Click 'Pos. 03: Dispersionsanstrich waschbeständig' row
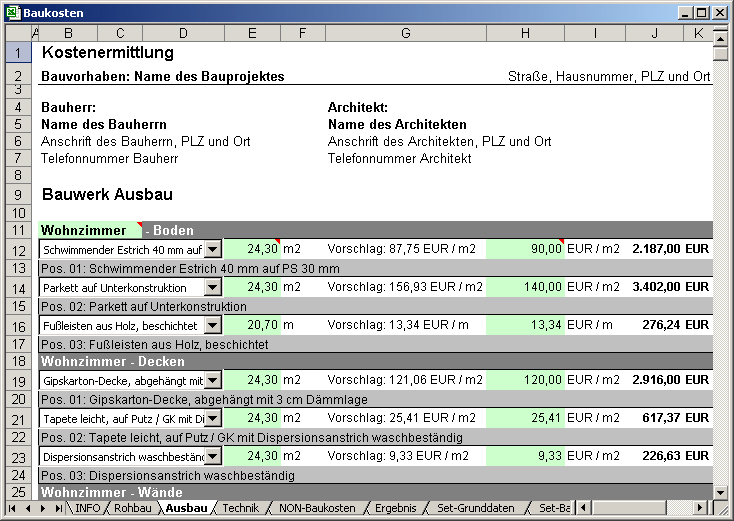The image size is (734, 521). (375, 476)
